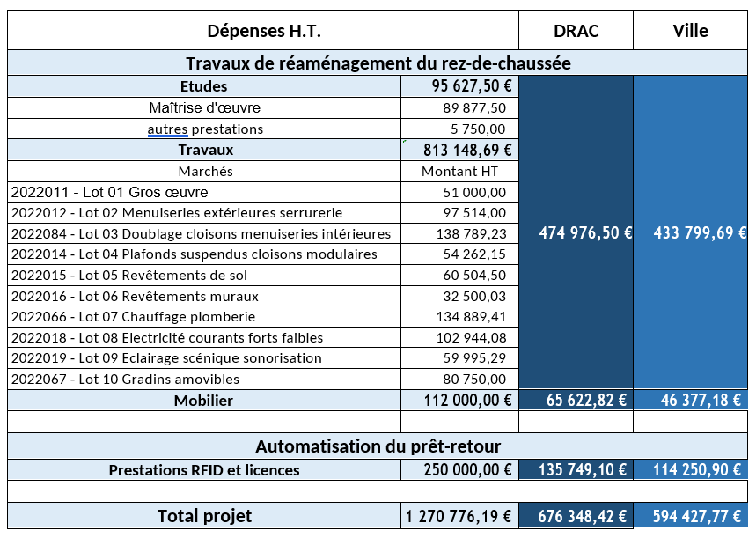Select 'Travaux de réaménagement du rez-de-chaussée' heading
Image resolution: width=756 pixels, height=538 pixels.
378,63
